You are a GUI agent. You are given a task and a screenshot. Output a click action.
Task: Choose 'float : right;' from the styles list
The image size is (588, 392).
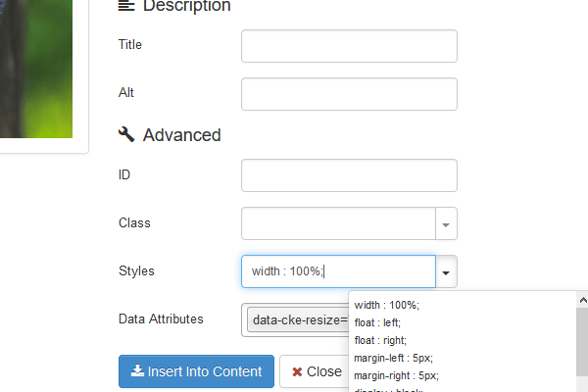coord(380,340)
